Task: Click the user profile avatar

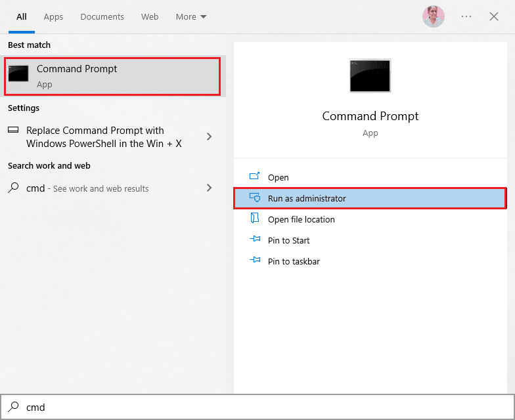Action: coord(434,16)
